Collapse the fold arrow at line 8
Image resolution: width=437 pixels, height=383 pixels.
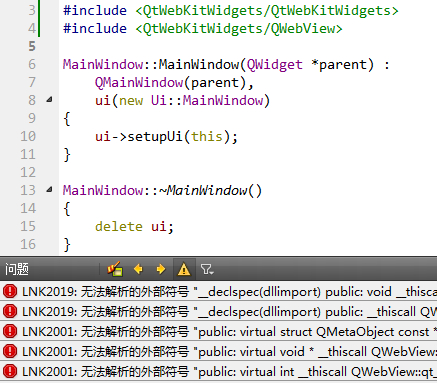point(49,99)
